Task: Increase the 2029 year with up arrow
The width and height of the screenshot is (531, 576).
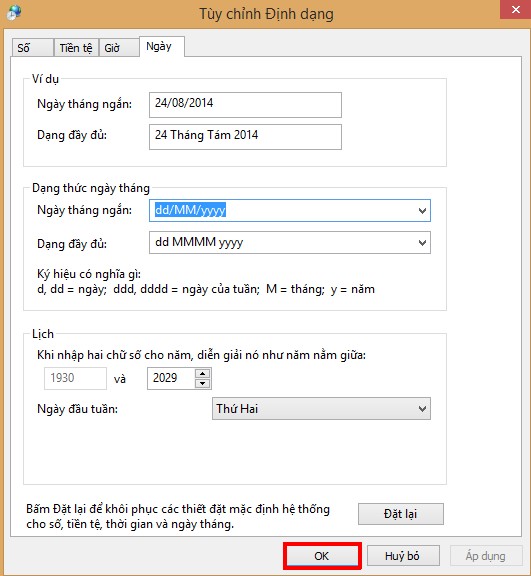Action: [x=202, y=374]
